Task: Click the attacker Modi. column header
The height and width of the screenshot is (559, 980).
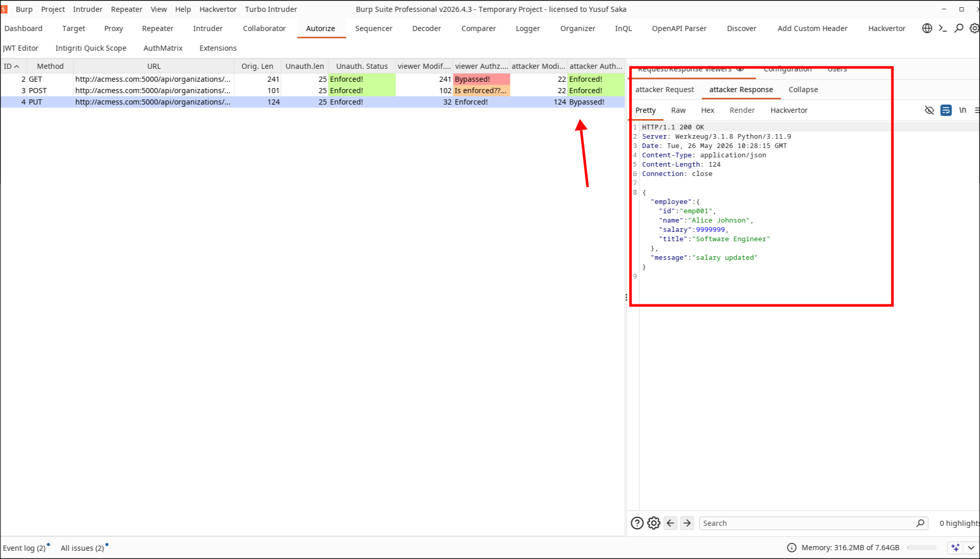Action: pyautogui.click(x=538, y=66)
